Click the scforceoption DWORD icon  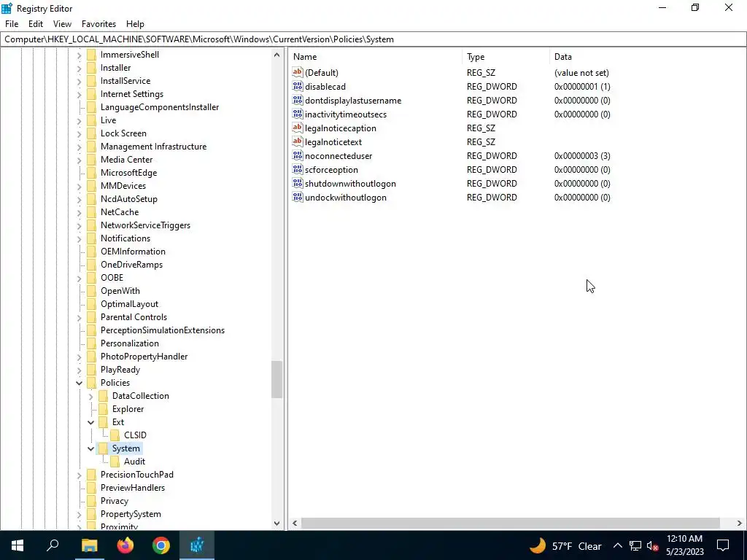coord(298,169)
